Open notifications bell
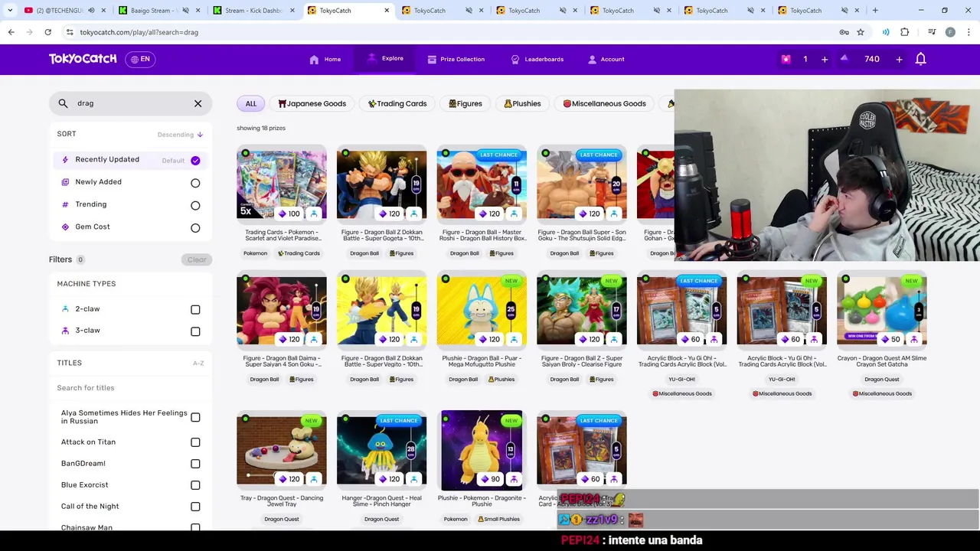This screenshot has height=551, width=980. tap(921, 59)
